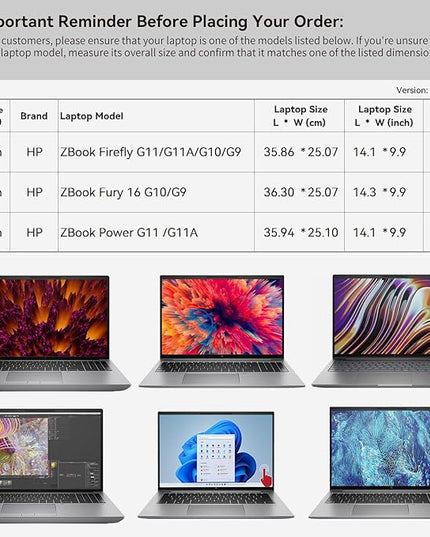Click the red pointing hand icon on laptop screen
Image resolution: width=430 pixels, height=537 pixels.
coord(266,477)
